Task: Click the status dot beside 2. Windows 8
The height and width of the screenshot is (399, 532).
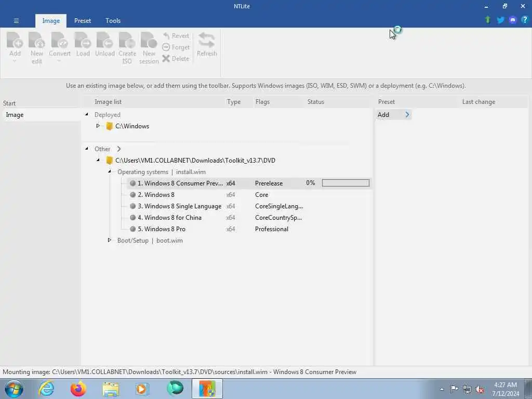Action: coord(132,195)
